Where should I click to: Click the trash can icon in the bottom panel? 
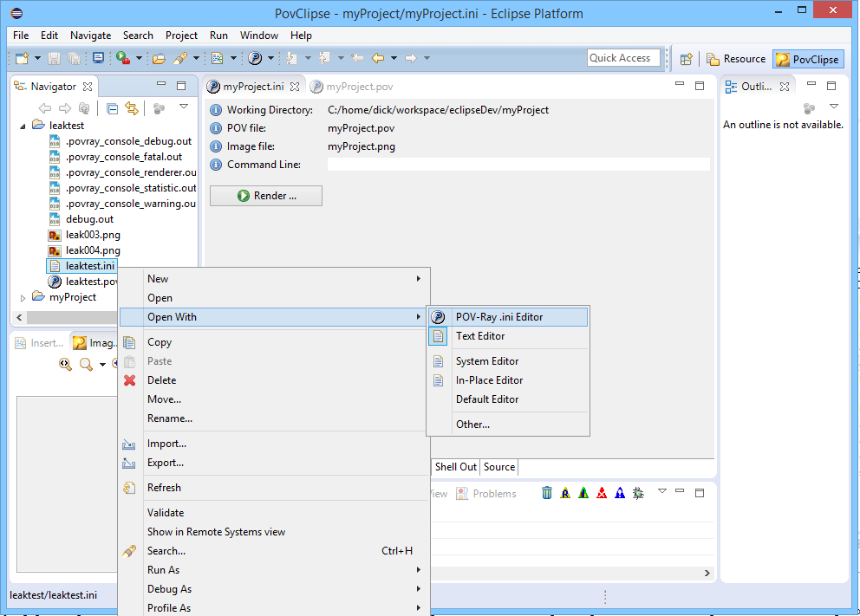547,493
